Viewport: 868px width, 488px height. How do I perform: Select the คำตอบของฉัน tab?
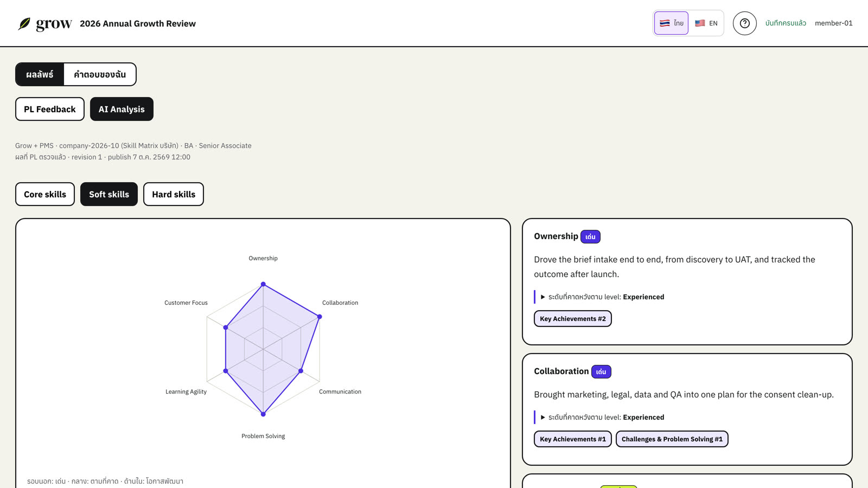click(x=100, y=74)
